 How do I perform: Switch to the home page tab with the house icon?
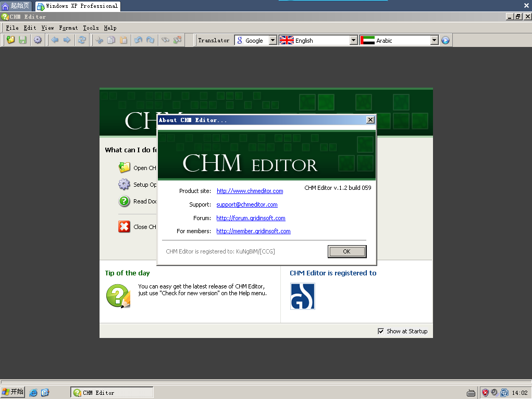point(16,6)
